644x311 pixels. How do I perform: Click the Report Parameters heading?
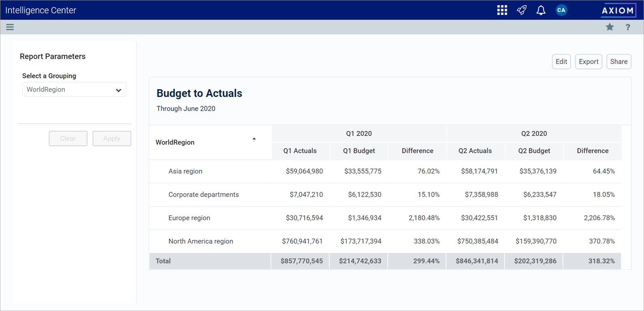(53, 56)
